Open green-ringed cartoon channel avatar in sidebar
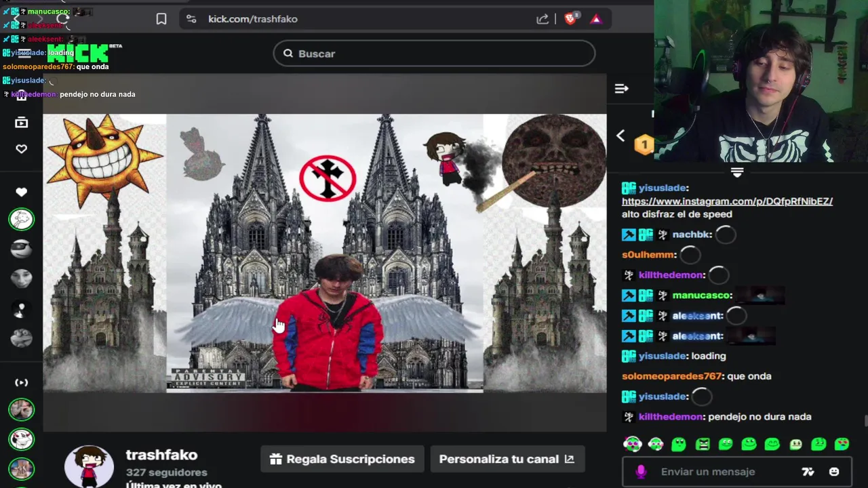This screenshot has height=488, width=868. [x=21, y=219]
